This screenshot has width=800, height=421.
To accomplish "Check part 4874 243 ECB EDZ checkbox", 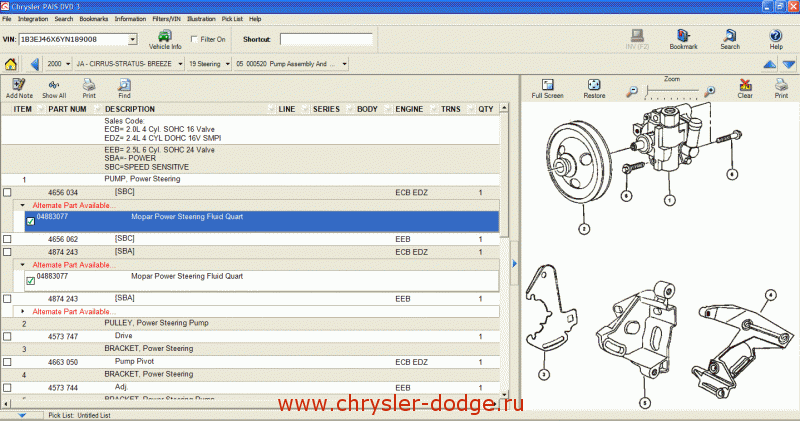I will point(7,252).
